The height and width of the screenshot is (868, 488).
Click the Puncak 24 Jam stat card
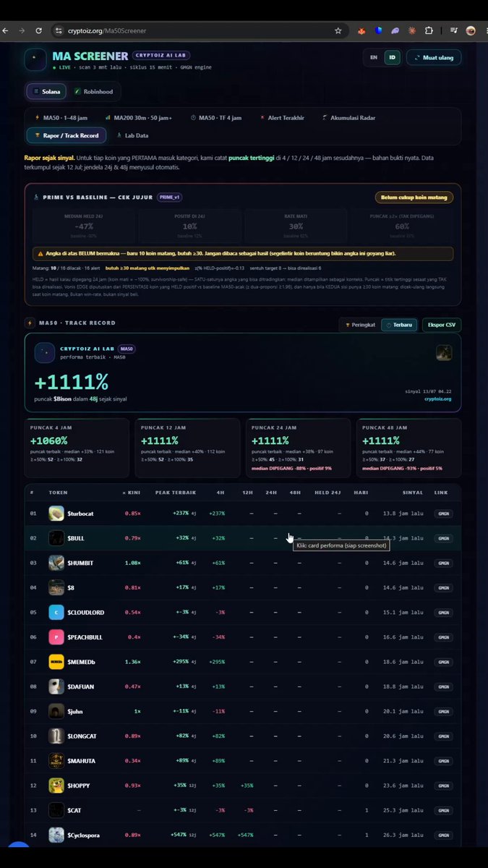click(x=298, y=448)
